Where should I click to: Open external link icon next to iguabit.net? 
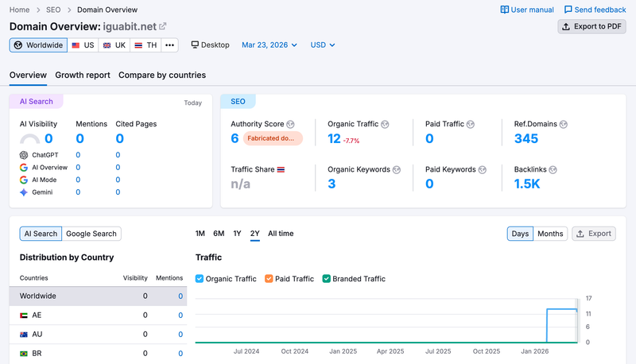point(163,26)
